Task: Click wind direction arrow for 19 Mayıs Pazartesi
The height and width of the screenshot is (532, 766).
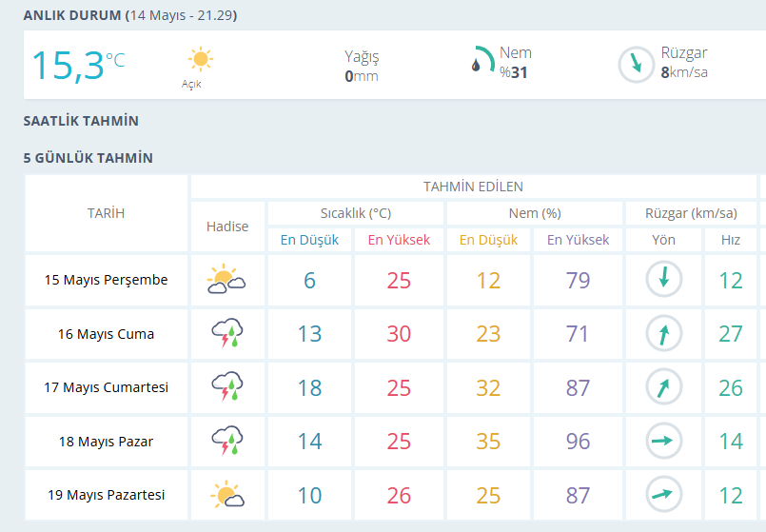Action: 663,494
